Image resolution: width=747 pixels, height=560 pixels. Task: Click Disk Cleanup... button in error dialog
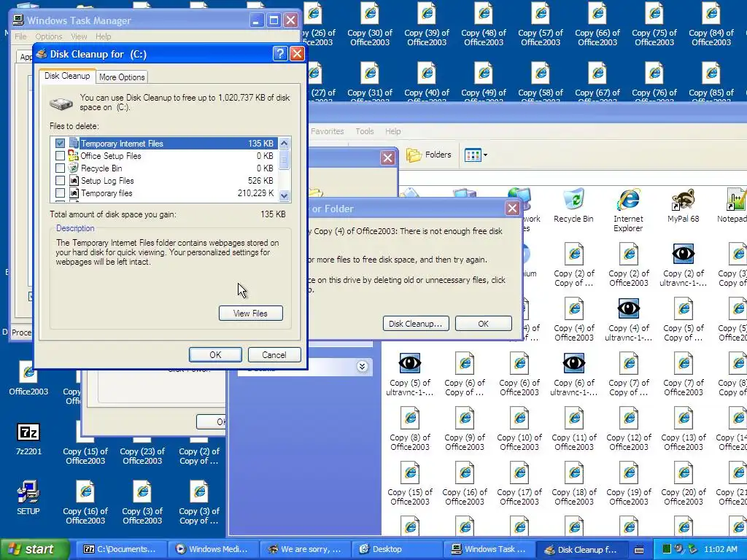415,324
